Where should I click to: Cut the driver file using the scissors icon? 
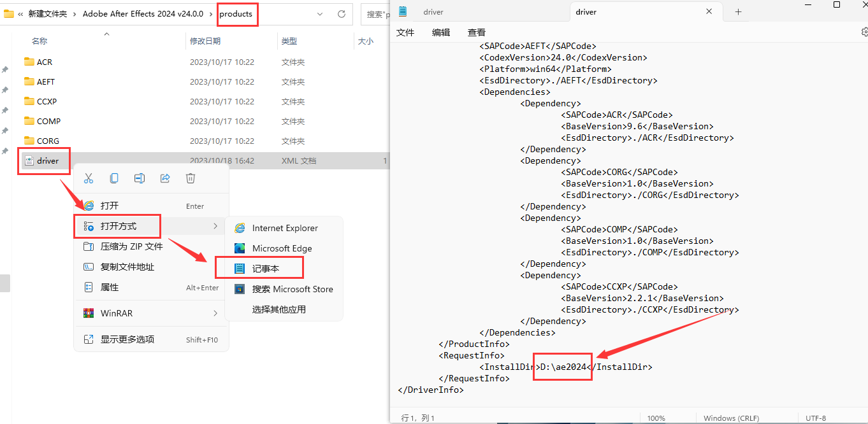tap(89, 178)
